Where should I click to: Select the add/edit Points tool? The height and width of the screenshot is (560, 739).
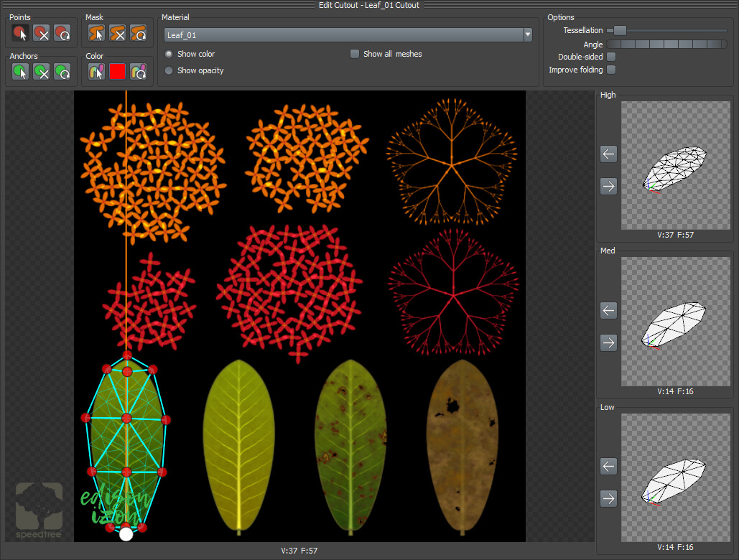tap(20, 32)
